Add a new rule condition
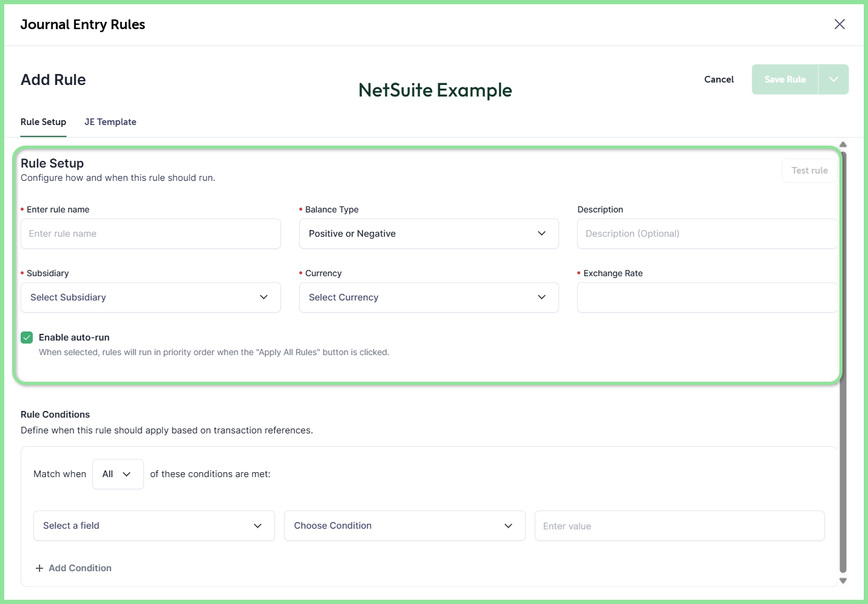Viewport: 868px width, 604px height. coord(73,568)
